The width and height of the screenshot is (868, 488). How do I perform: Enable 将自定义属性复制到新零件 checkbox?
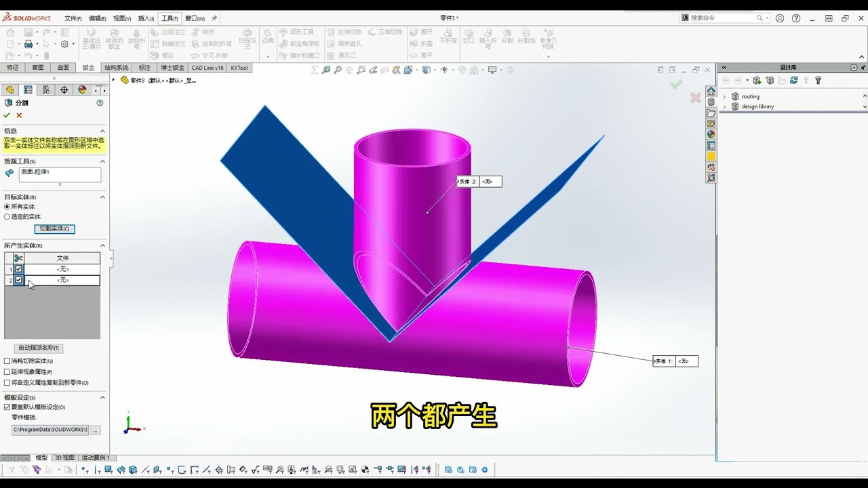[7, 383]
